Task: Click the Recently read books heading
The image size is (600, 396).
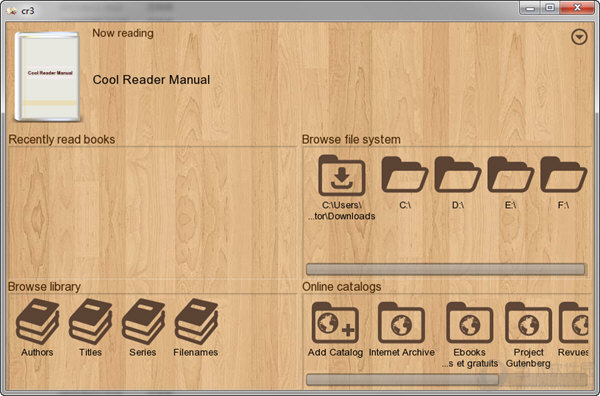Action: coord(62,139)
